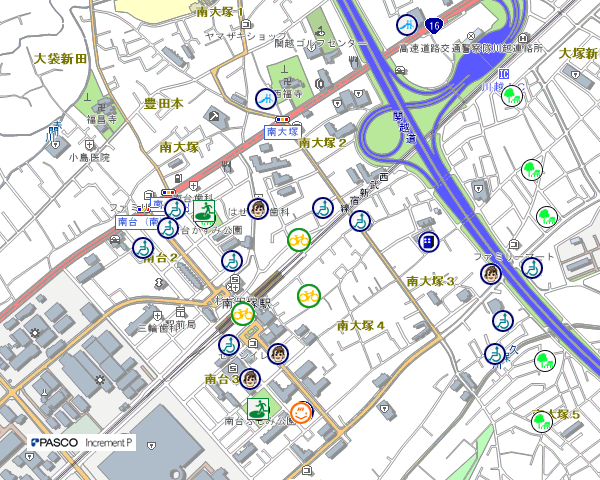Select the wheelchair icon overlapping 久保川 label
Image resolution: width=600 pixels, height=480 pixels.
click(x=495, y=354)
